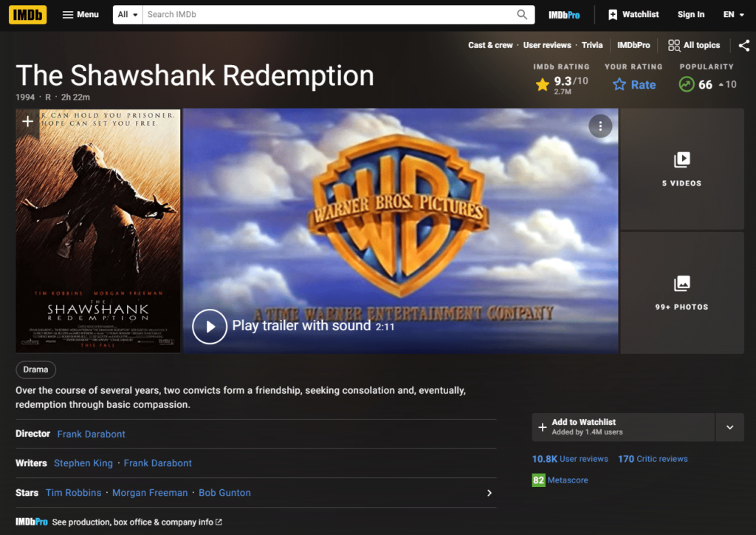Click the yellow IMDb rating star

(x=543, y=84)
